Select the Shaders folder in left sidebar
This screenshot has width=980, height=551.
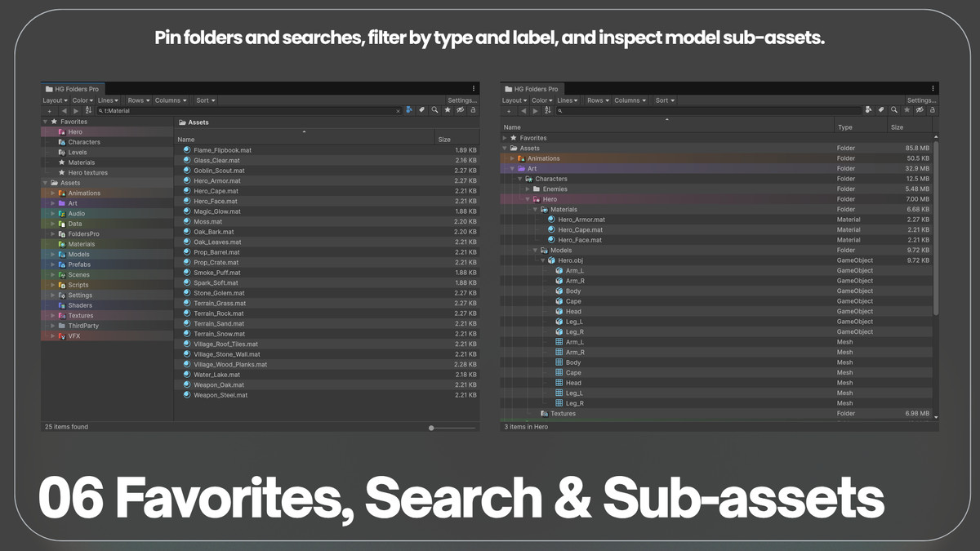[x=107, y=305]
